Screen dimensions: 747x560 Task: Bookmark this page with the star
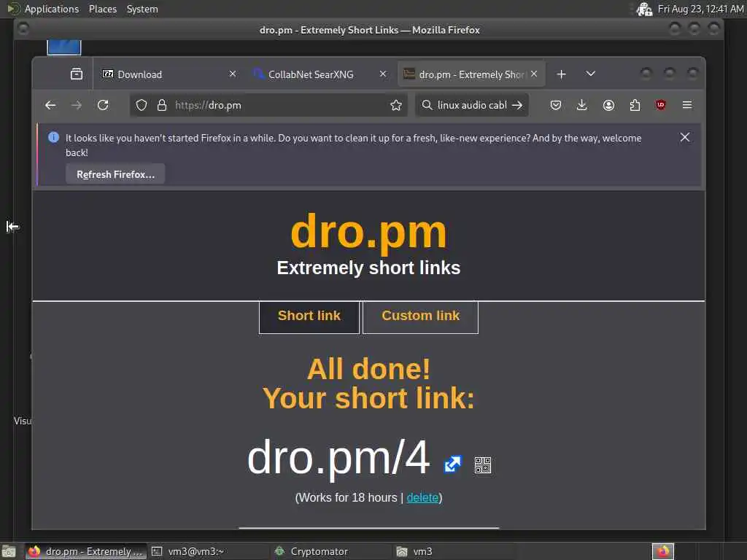[396, 105]
